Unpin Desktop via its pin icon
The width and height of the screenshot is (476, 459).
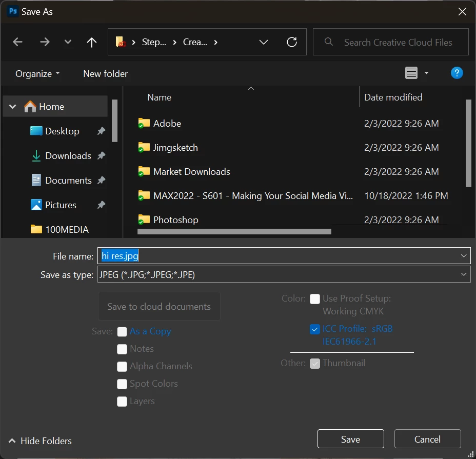(101, 131)
